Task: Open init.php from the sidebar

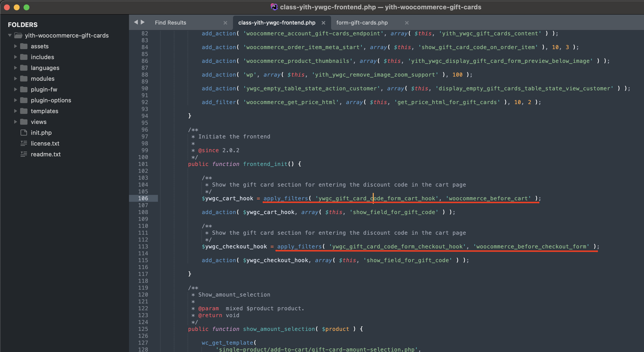Action: click(x=41, y=133)
